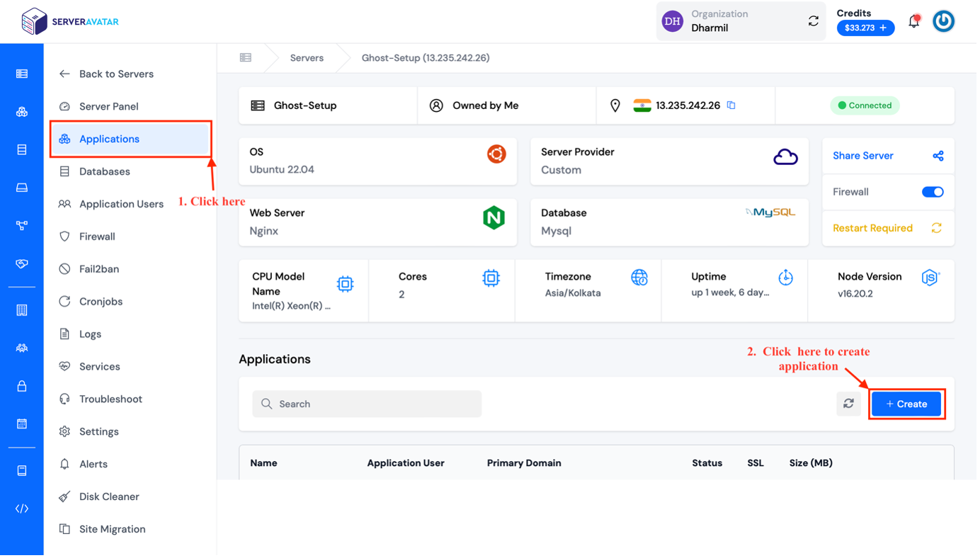Open Disk Cleaner in the sidebar
The image size is (980, 558).
tap(100, 497)
